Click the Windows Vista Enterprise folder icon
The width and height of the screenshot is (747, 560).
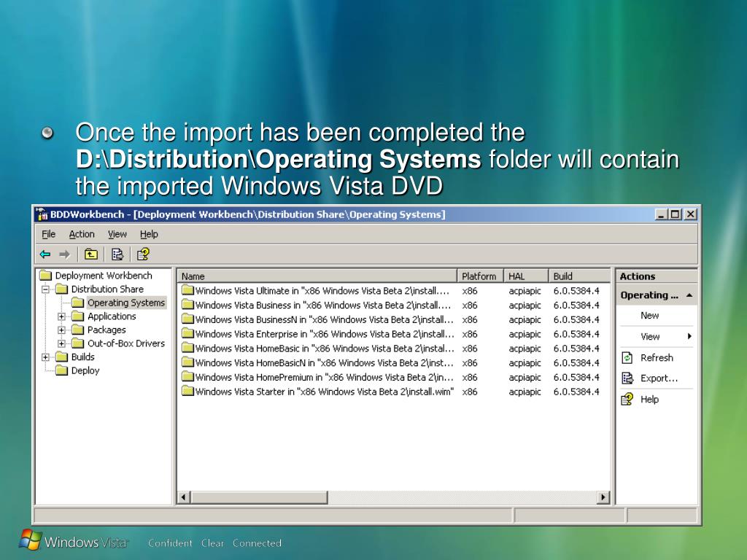[x=187, y=334]
